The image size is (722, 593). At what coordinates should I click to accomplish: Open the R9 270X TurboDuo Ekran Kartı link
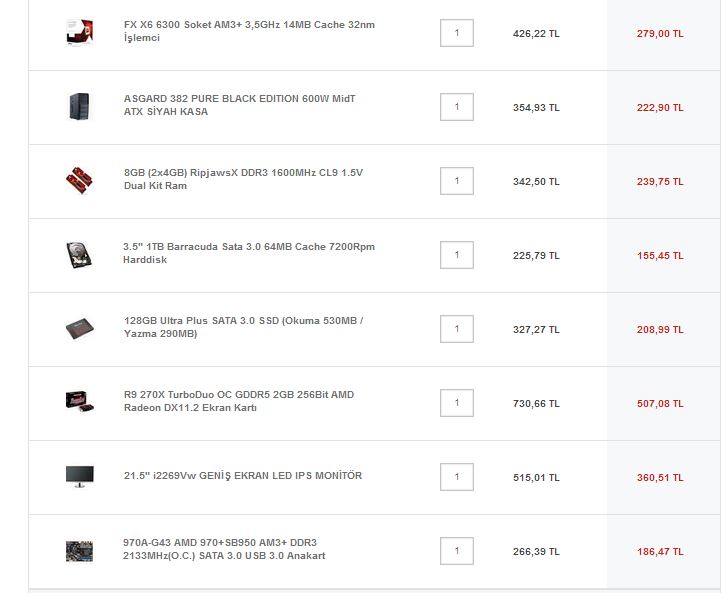(239, 401)
